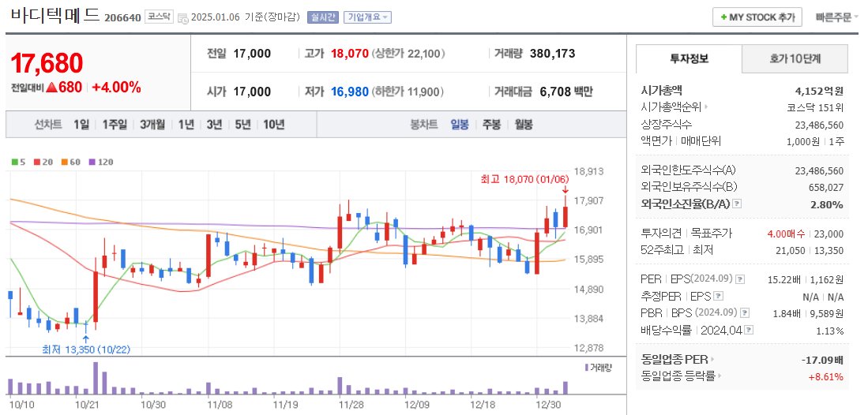Click the 외국인보유주식수 value 658,027
The height and width of the screenshot is (415, 868).
825,188
